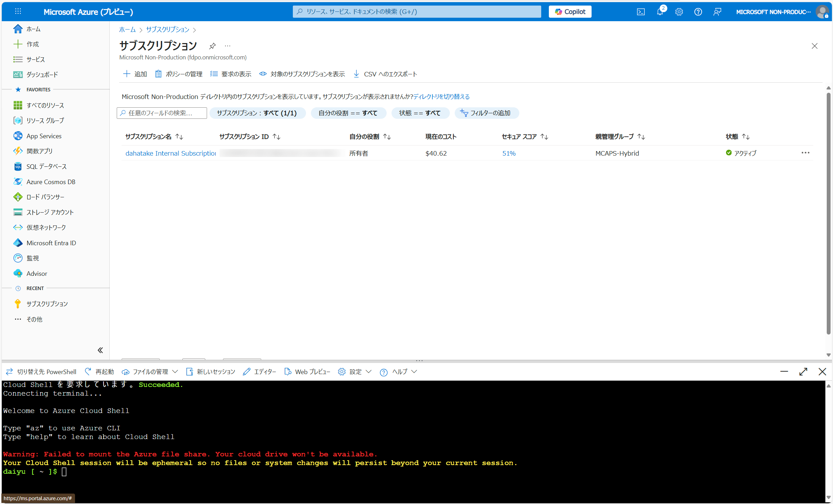Viewport: 833px width, 504px height.
Task: Open the notifications bell
Action: 660,11
